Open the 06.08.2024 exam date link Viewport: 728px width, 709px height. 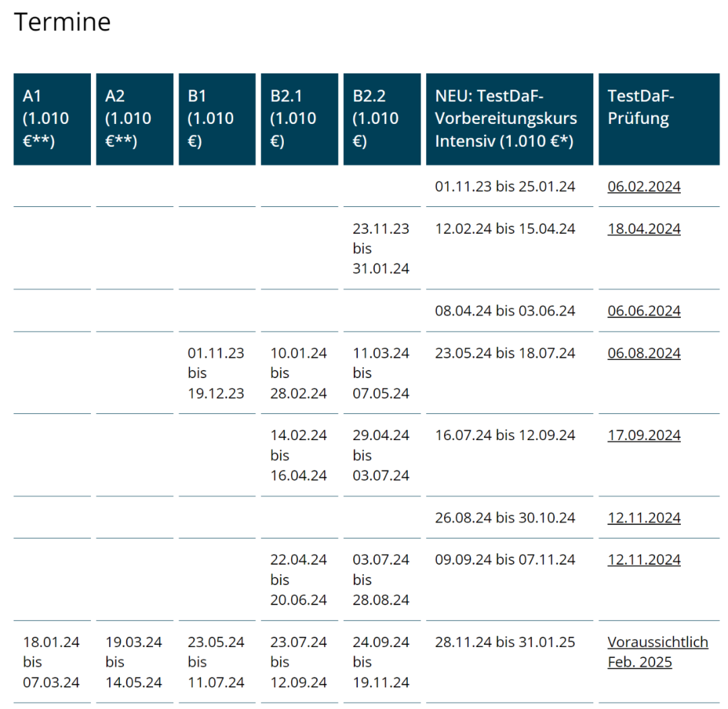pos(644,353)
